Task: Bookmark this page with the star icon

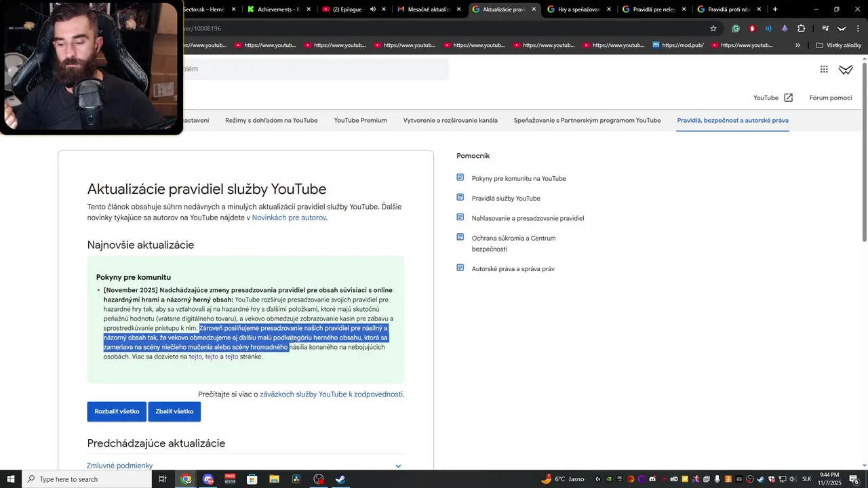Action: (x=713, y=28)
